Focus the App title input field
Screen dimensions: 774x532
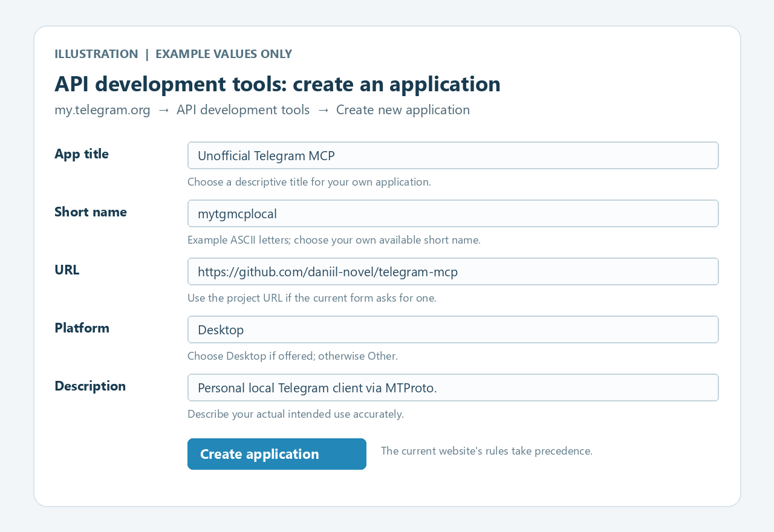click(x=453, y=155)
